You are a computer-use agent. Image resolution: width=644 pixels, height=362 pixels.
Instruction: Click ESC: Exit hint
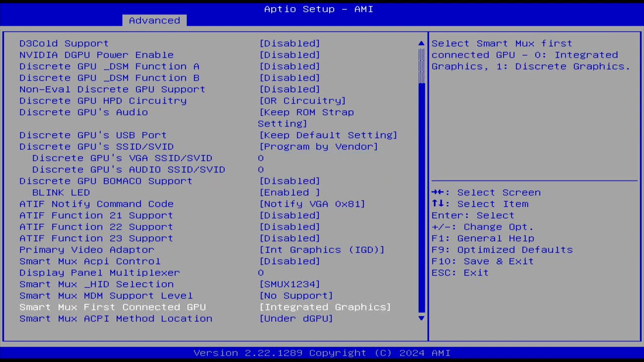(460, 273)
